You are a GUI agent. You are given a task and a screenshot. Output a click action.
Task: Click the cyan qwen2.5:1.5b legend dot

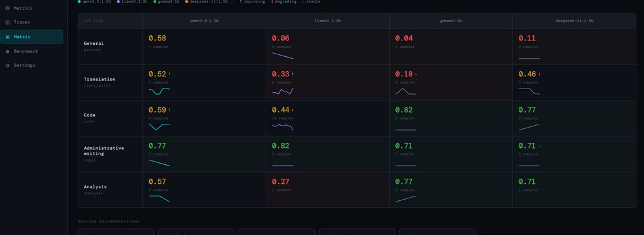coord(79,2)
